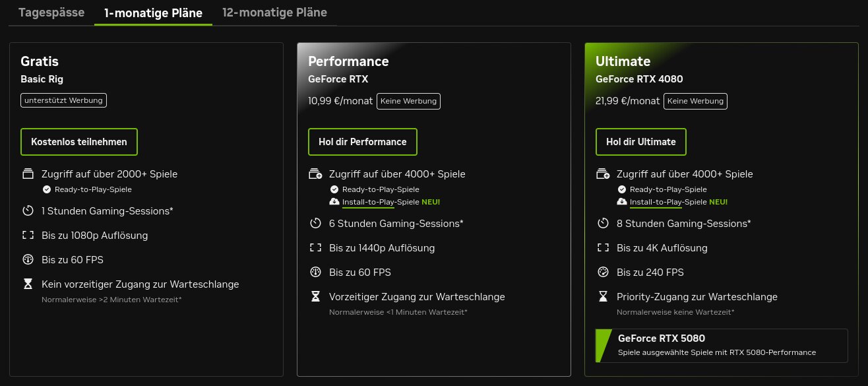Click the FPS gauge icon beside 60 FPS in Gratis
The image size is (868, 386).
[27, 259]
